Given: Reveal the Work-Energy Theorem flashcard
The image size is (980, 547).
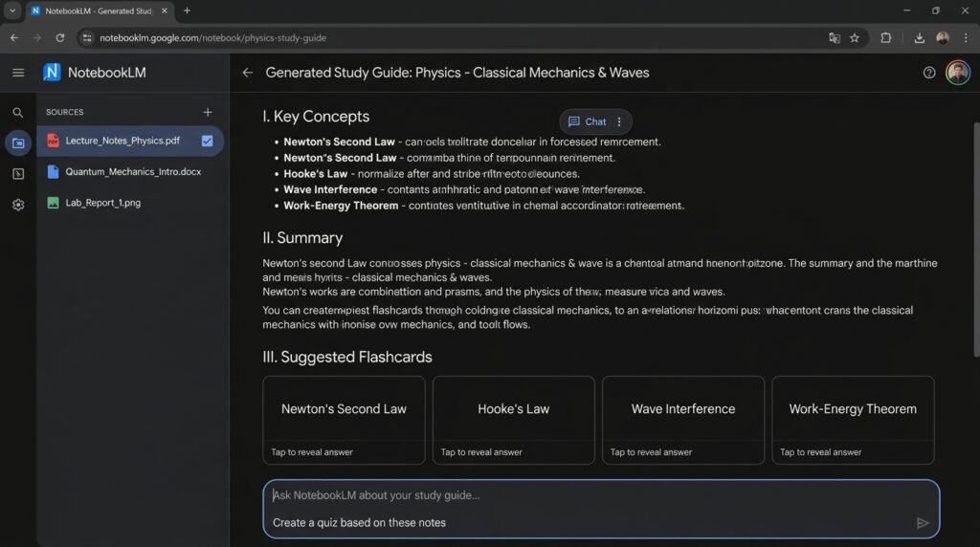Looking at the screenshot, I should [853, 420].
